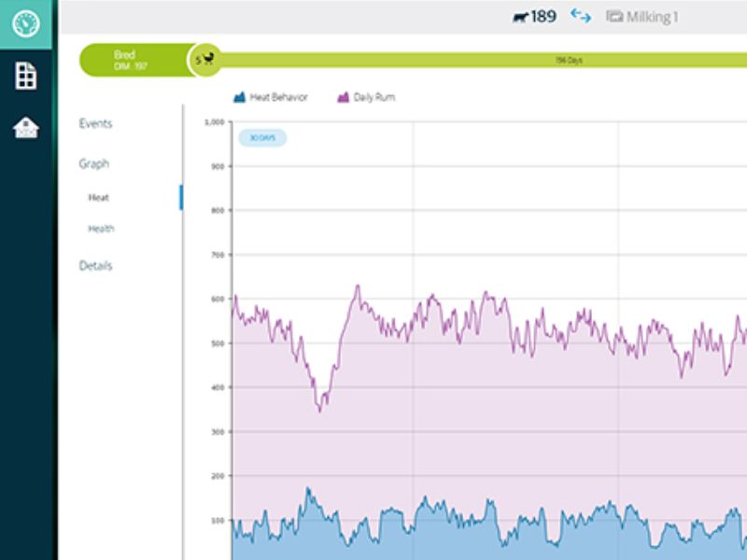
Task: Click the stork icon on the timeline
Action: [x=210, y=60]
